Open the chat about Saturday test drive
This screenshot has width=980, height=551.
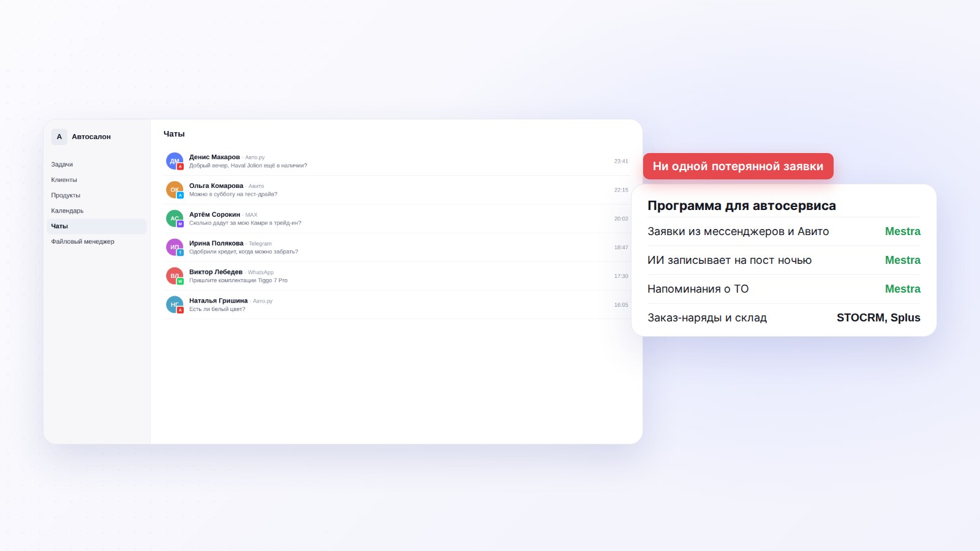(397, 190)
